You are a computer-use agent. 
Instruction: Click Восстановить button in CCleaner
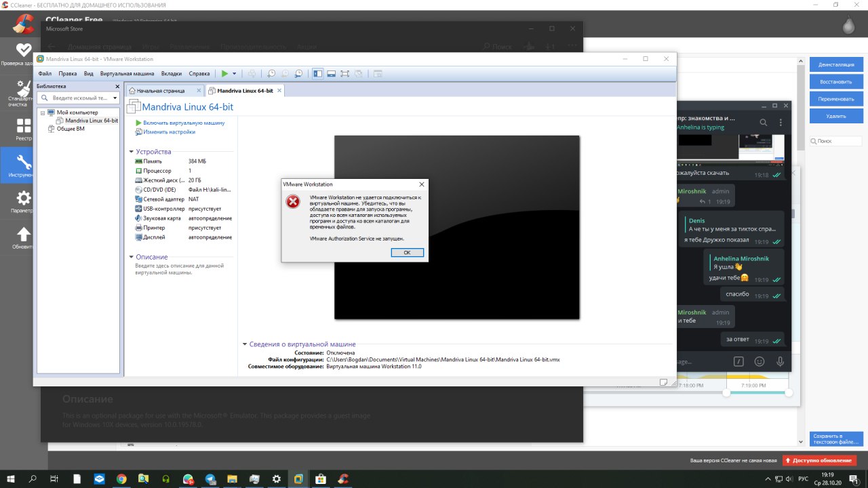(x=835, y=81)
